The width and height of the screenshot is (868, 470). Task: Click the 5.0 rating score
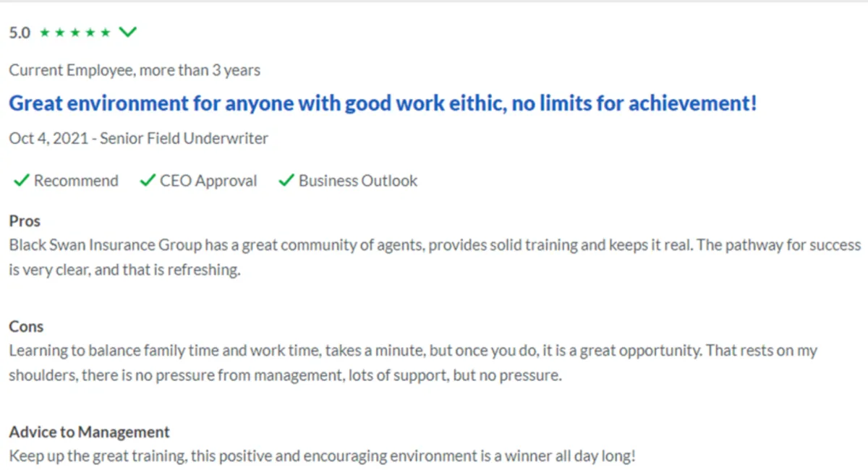coord(20,33)
